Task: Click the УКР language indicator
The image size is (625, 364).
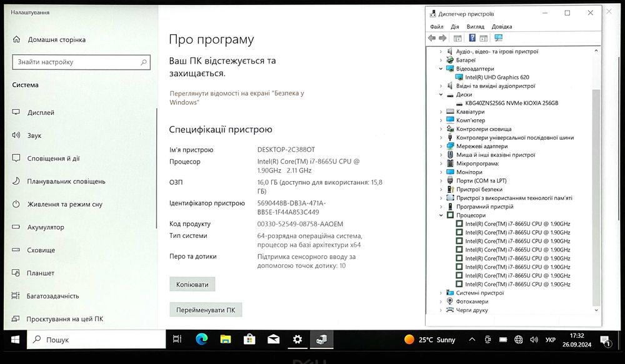Action: coord(551,340)
